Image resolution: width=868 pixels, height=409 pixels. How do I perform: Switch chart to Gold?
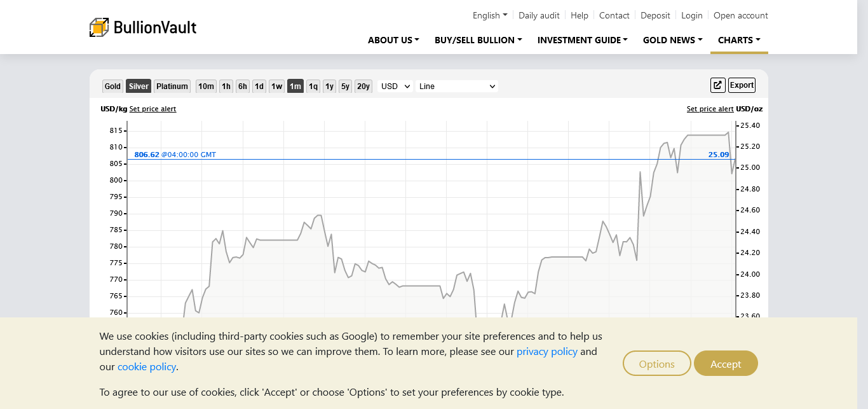[x=112, y=87]
